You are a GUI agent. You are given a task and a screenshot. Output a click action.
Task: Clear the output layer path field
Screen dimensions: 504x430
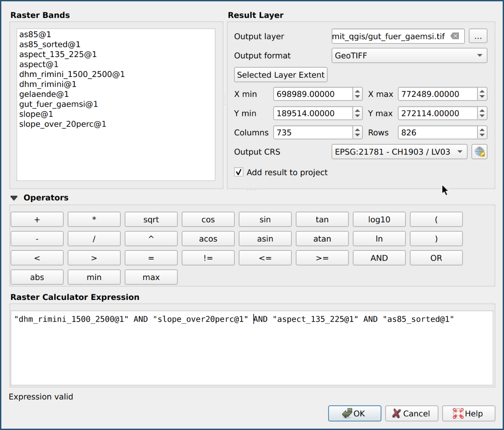click(454, 36)
